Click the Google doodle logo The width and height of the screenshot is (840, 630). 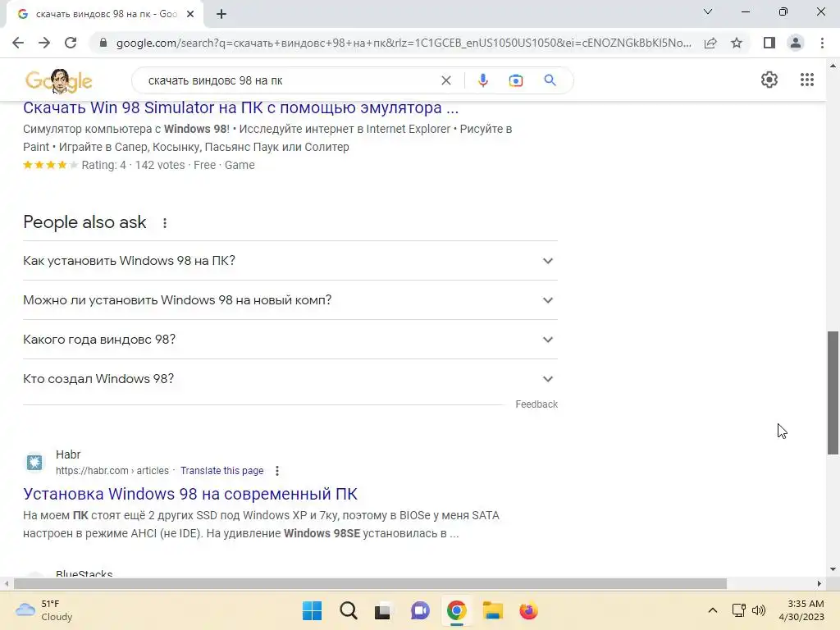point(59,80)
